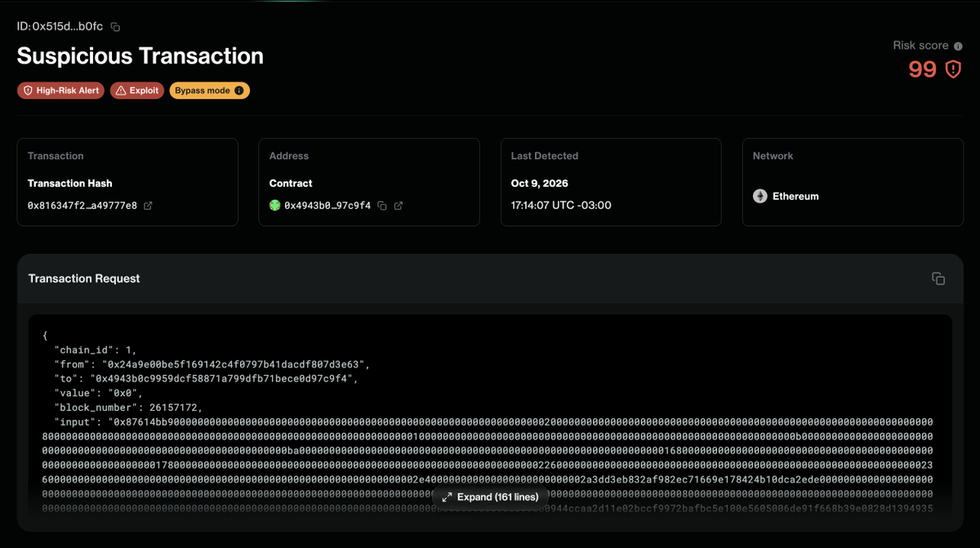
Task: Click the warning triangle in Exploit badge
Action: click(x=120, y=91)
